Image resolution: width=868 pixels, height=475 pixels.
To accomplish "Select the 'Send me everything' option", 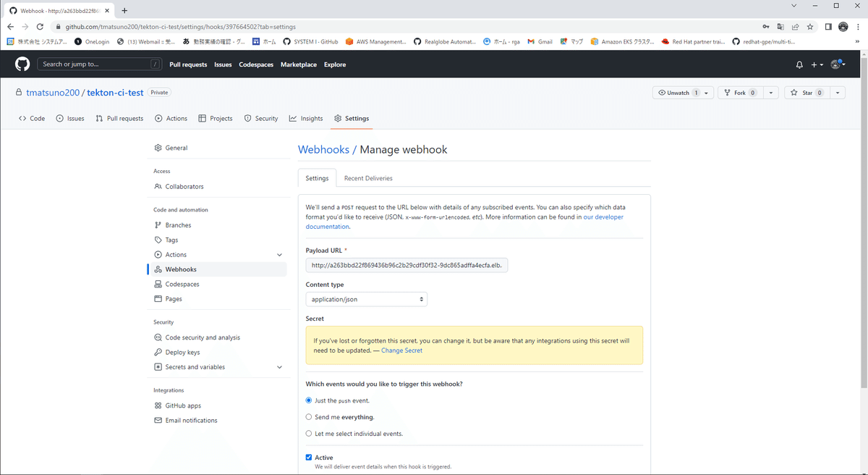I will click(x=308, y=416).
